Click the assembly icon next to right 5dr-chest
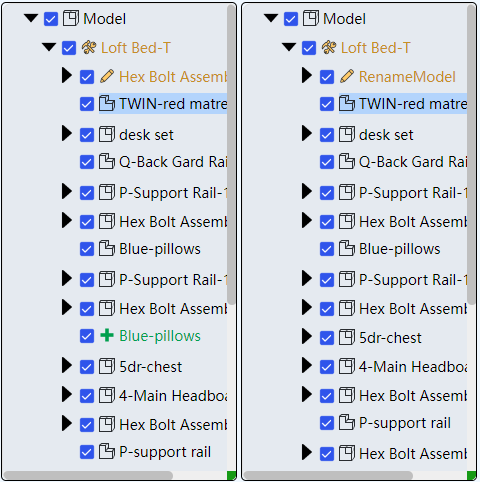 tap(347, 337)
